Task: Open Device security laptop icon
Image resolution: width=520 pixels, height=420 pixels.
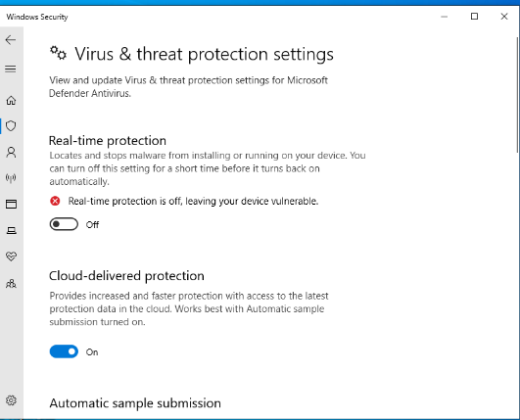Action: coord(11,230)
